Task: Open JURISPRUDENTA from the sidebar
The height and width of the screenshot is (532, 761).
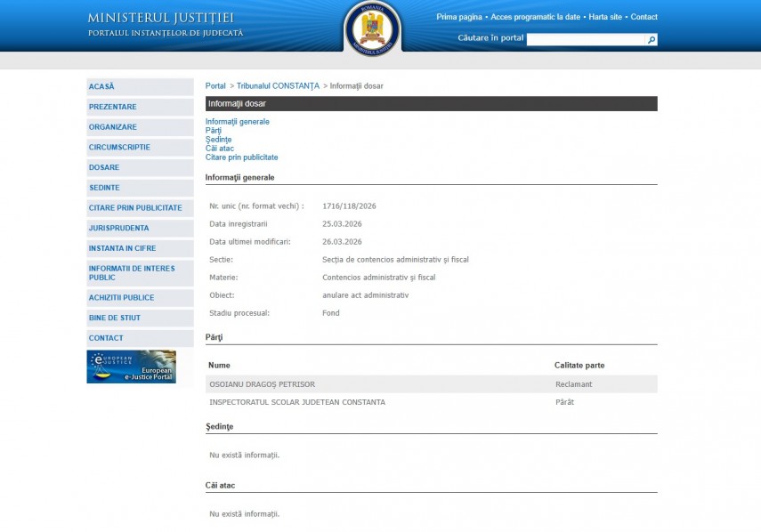Action: tap(119, 228)
